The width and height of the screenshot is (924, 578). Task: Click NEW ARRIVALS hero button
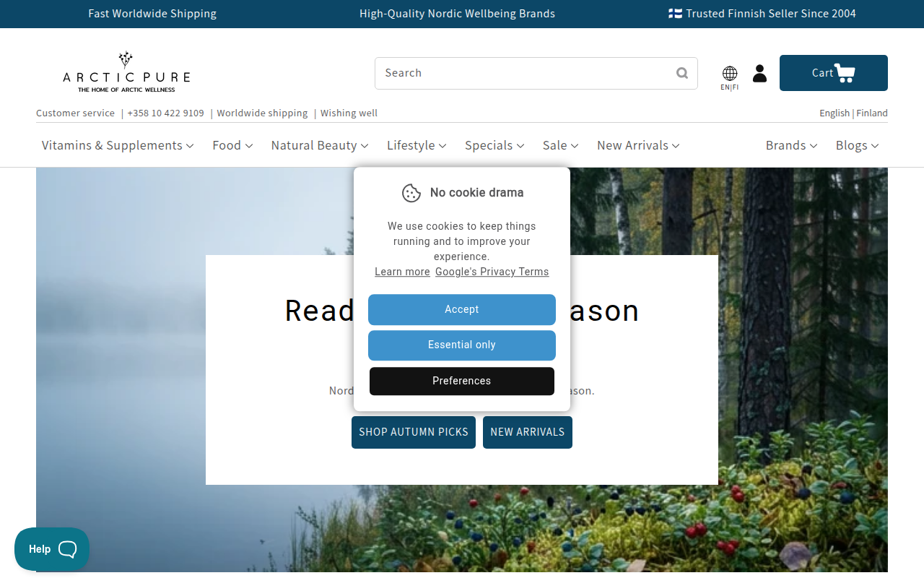pyautogui.click(x=528, y=432)
